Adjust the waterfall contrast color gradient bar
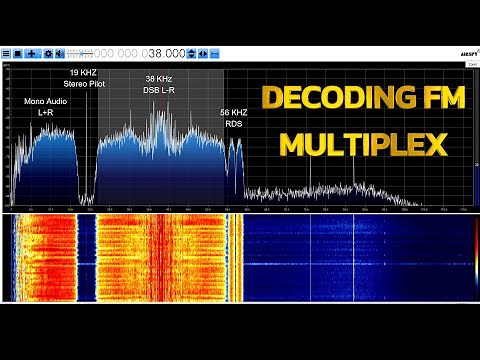The height and width of the screenshot is (360, 480). (x=477, y=256)
